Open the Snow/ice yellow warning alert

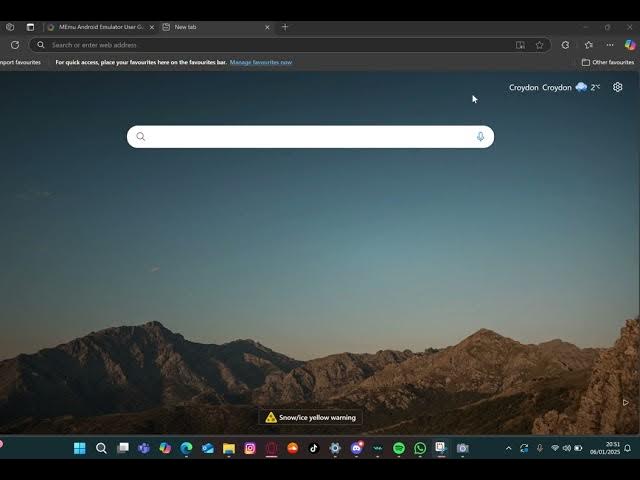point(310,417)
